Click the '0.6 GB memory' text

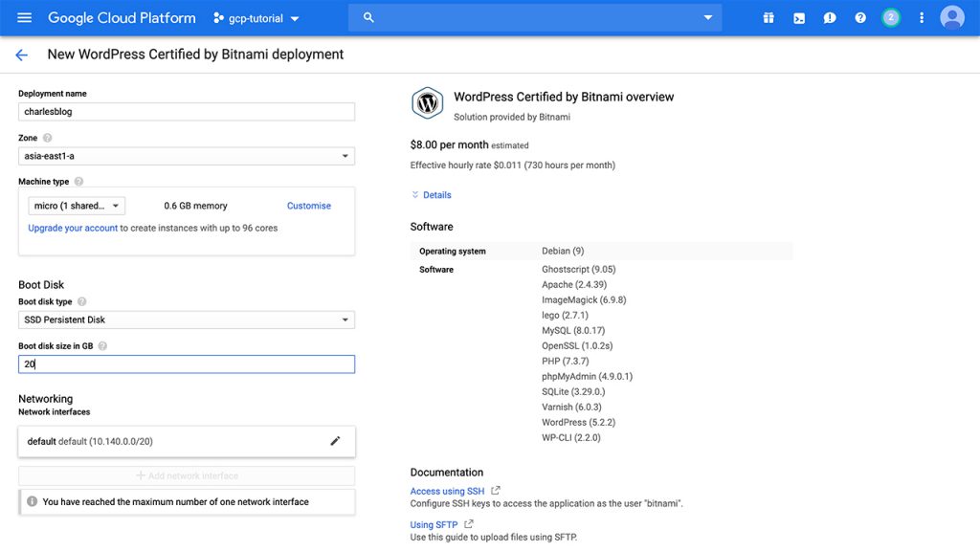pyautogui.click(x=195, y=206)
